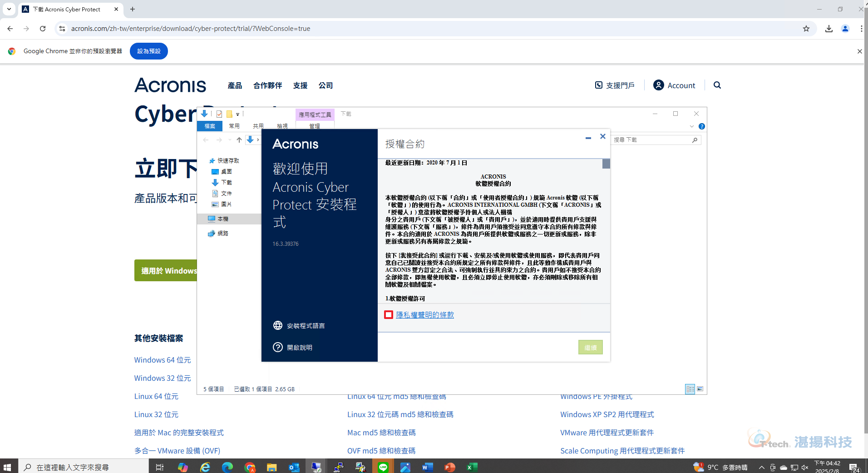Close the Acronis installer with X
Viewport: 868px width, 473px height.
[x=603, y=136]
